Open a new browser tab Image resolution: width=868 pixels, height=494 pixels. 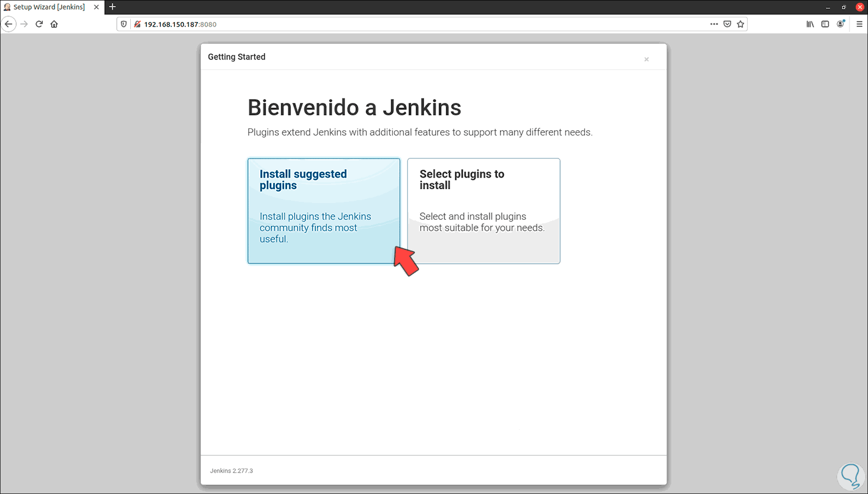pos(112,7)
